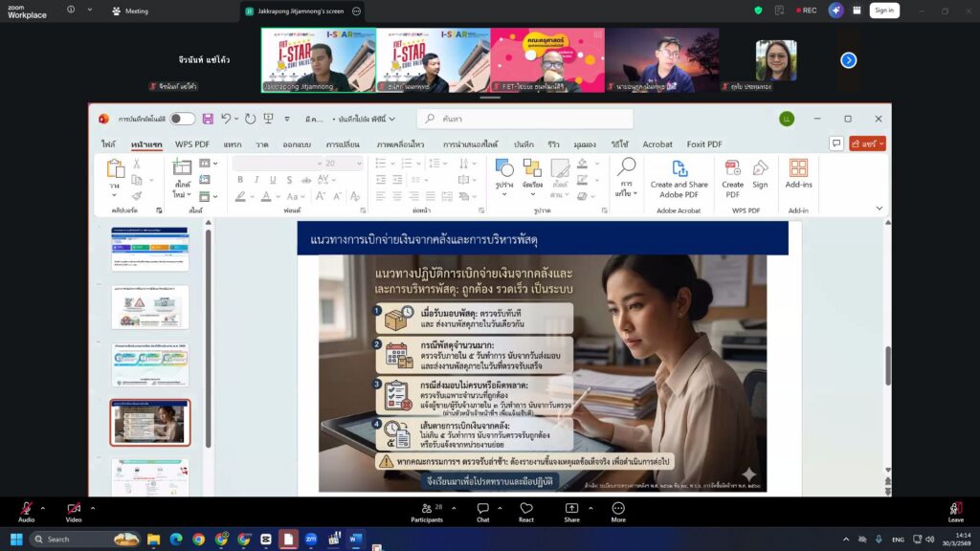980x551 pixels.
Task: Unmute using the Zoom Audio icon
Action: 26,508
